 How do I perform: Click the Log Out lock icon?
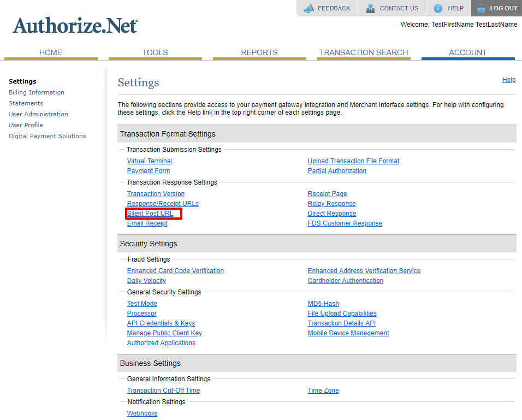pos(481,8)
